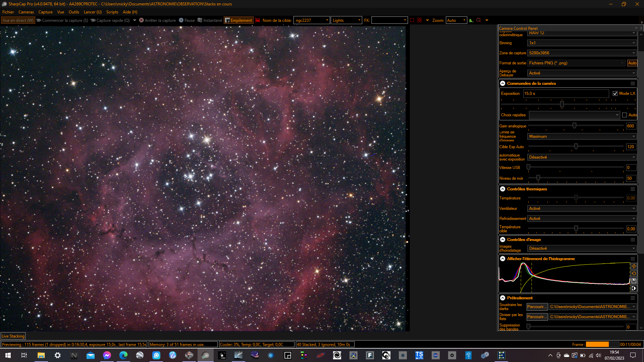The width and height of the screenshot is (644, 362).
Task: Enable the Auto checkbox beside Choix rapides
Action: tap(625, 115)
